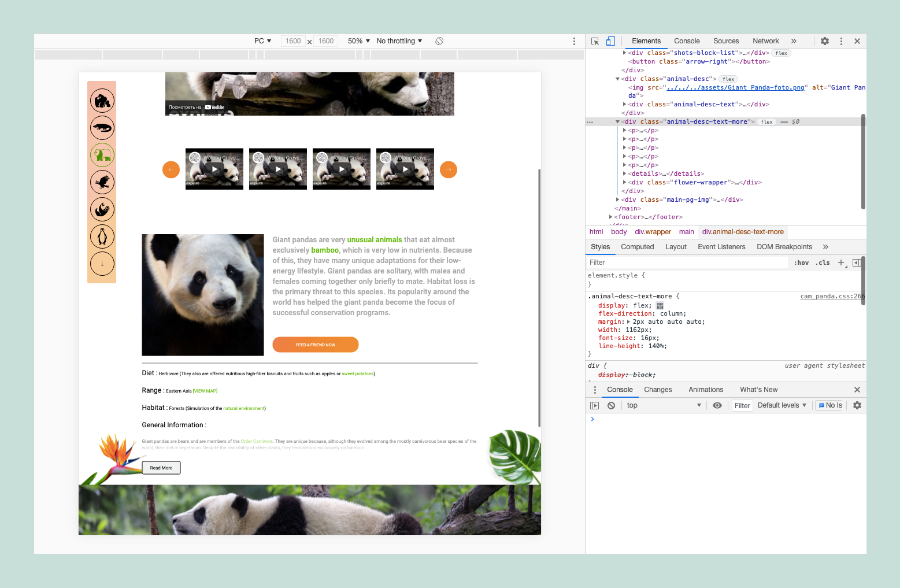Viewport: 900px width, 588px height.
Task: Open the penguin page via its sidebar icon
Action: coord(102,236)
